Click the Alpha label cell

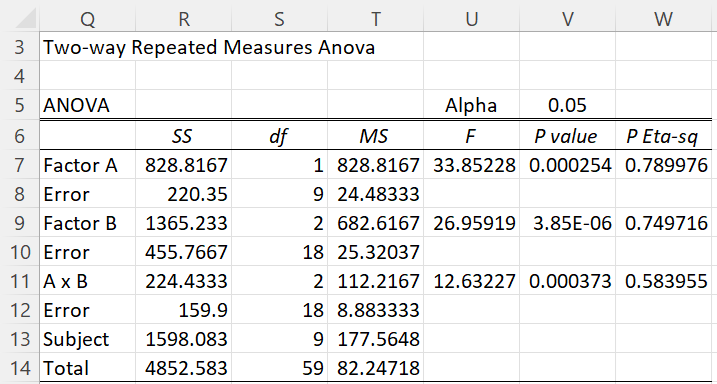coord(471,105)
